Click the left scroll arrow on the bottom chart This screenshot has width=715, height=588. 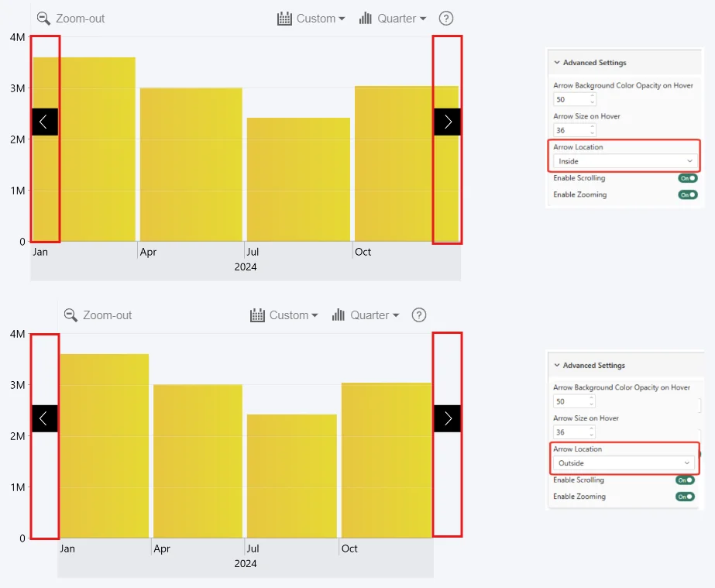coord(44,418)
